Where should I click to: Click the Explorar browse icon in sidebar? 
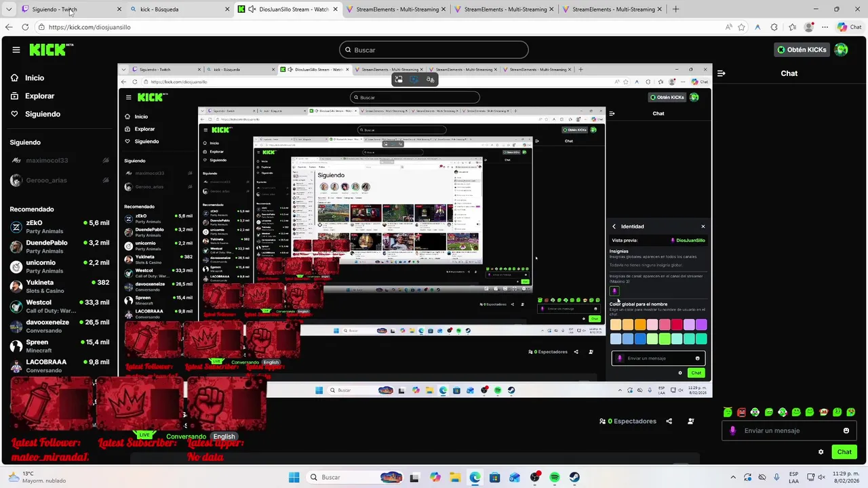(x=14, y=96)
